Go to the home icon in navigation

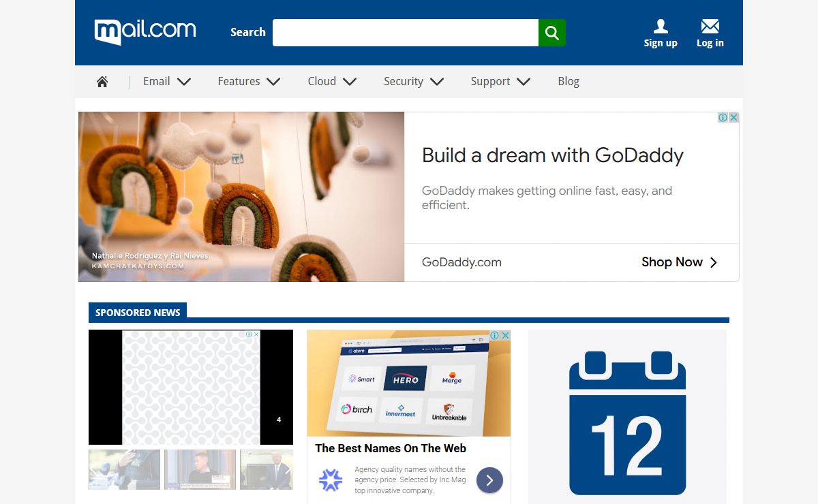click(102, 82)
